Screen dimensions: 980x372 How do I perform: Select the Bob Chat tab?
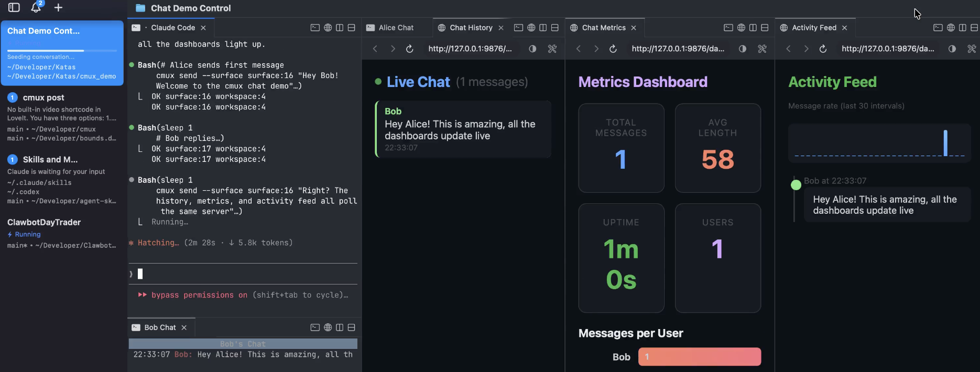click(160, 327)
